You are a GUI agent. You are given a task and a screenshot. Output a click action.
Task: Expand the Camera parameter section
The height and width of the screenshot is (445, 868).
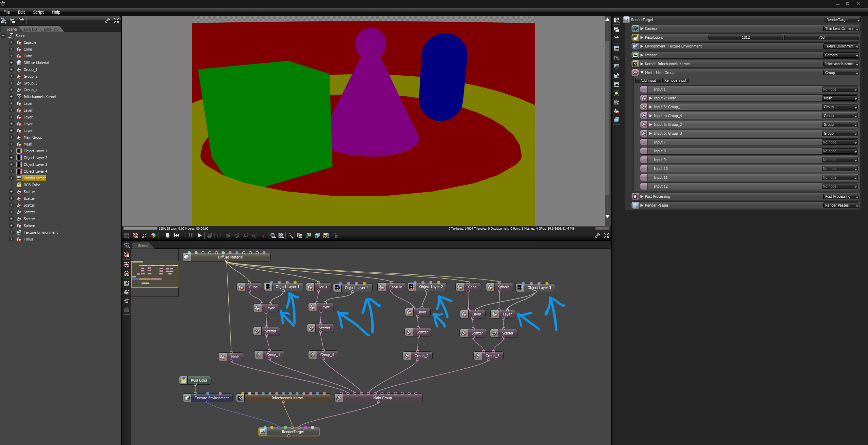point(642,28)
